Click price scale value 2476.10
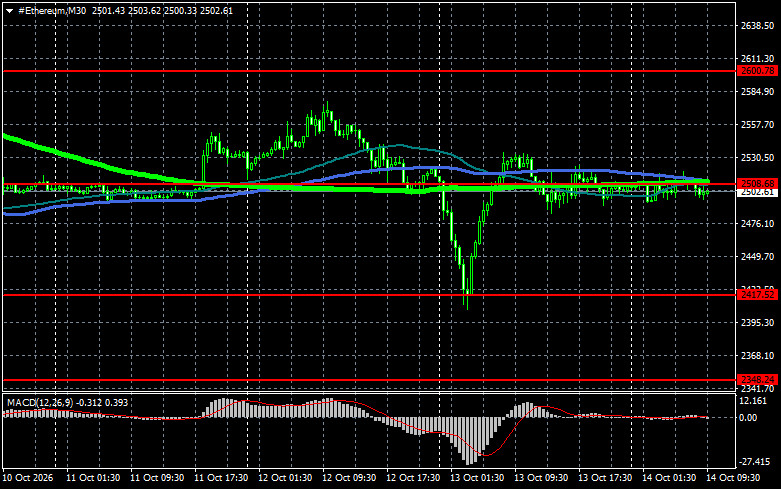The width and height of the screenshot is (781, 489). 758,224
